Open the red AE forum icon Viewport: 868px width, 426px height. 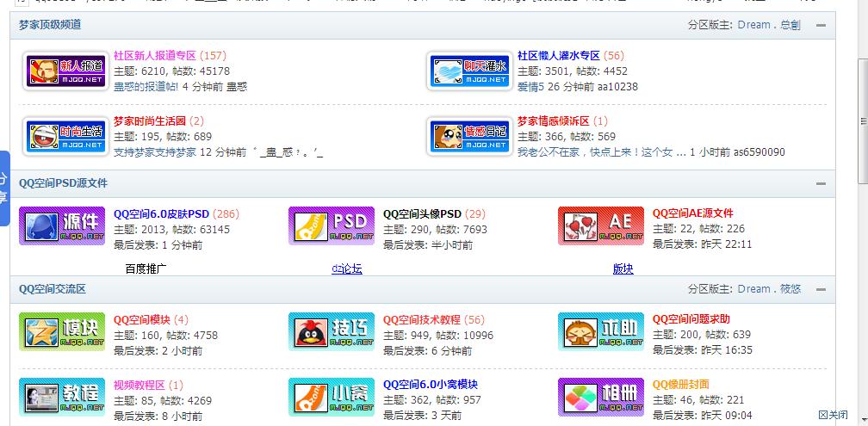601,225
